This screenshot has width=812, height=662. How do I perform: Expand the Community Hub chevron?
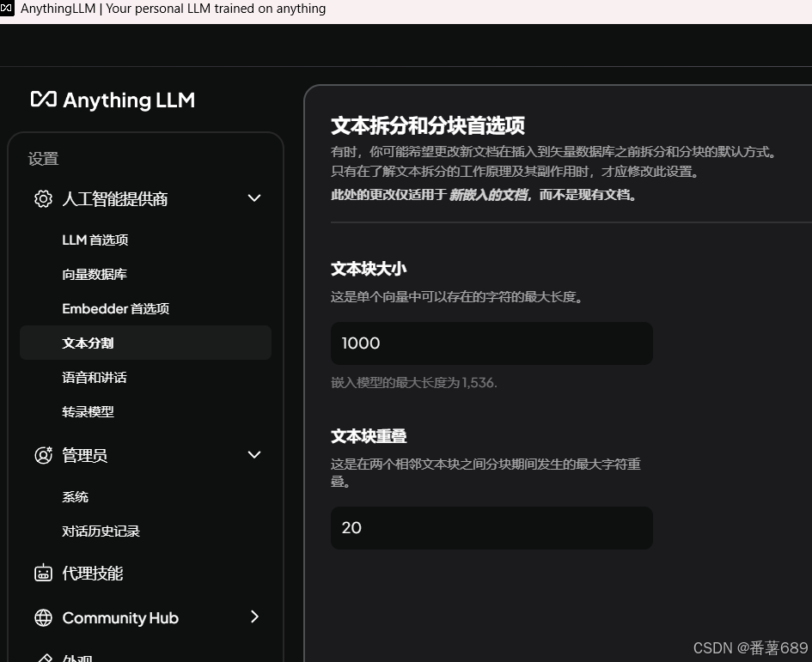254,616
